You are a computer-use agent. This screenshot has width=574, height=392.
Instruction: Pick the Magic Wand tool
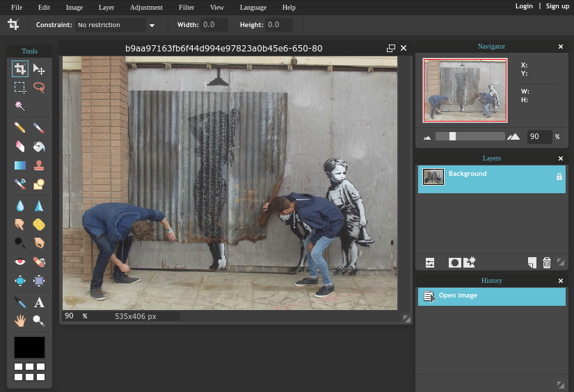click(20, 106)
